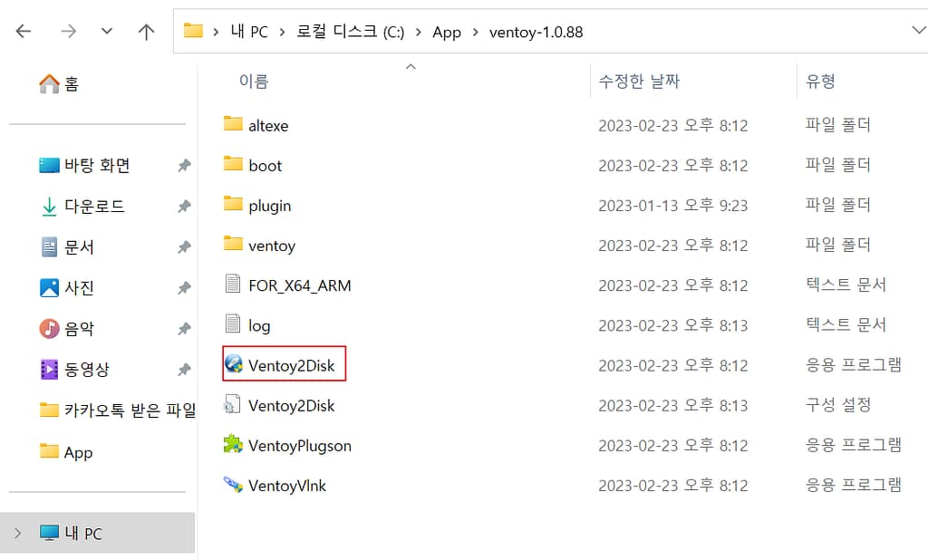Open the address bar history dropdown
Screen dimensions: 928x560
(917, 32)
